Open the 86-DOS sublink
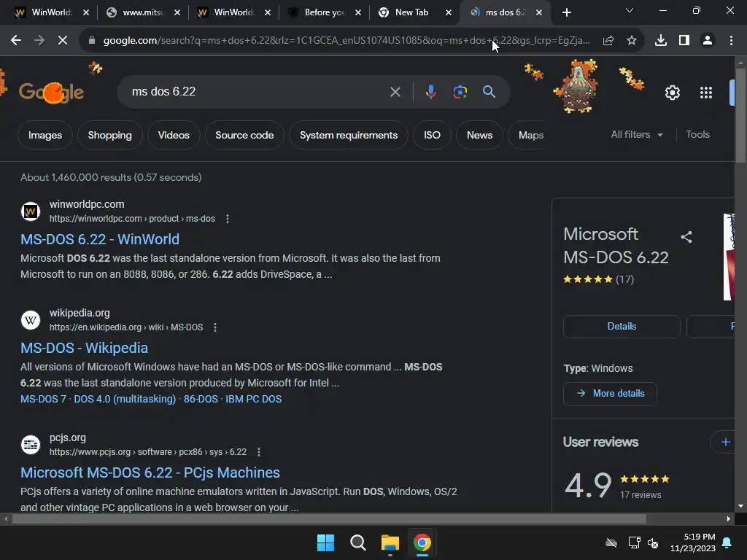The height and width of the screenshot is (560, 747). pyautogui.click(x=201, y=399)
